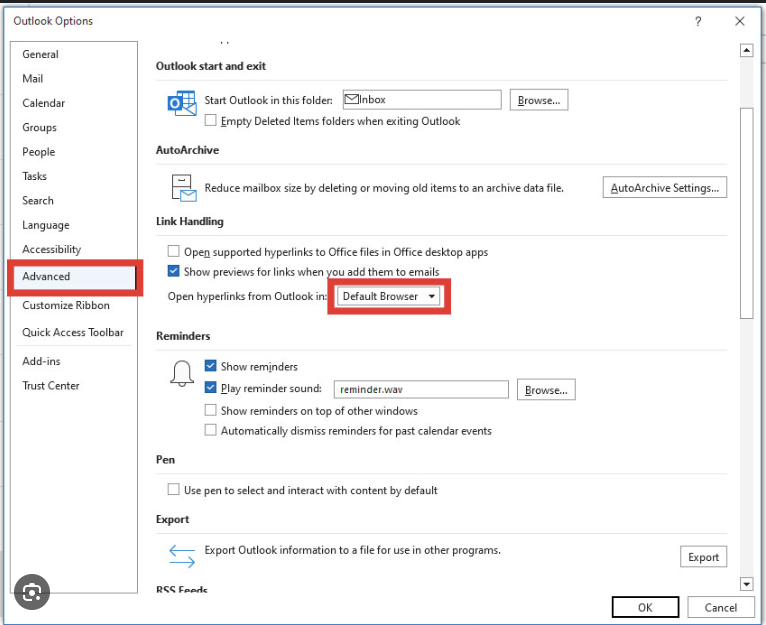
Task: Click the scrollbar down arrow
Action: (746, 583)
